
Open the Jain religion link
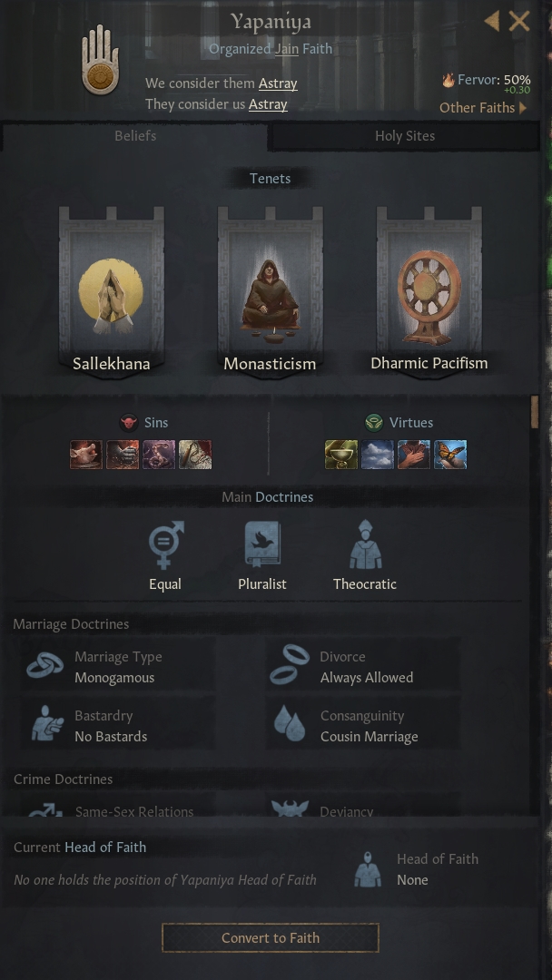coord(286,49)
